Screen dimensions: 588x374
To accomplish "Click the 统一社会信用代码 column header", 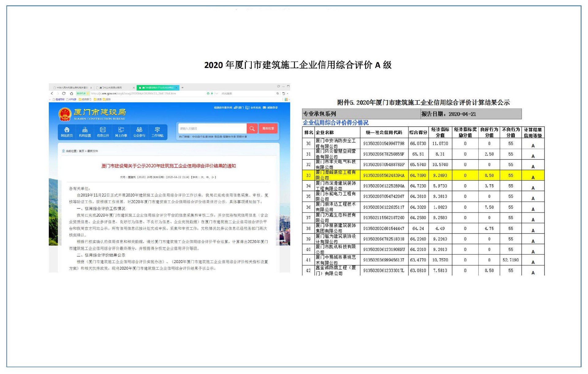I will pos(384,133).
